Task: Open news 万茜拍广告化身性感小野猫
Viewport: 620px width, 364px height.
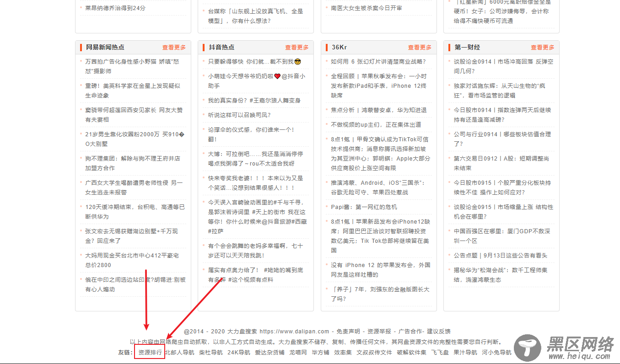Action: (132, 66)
